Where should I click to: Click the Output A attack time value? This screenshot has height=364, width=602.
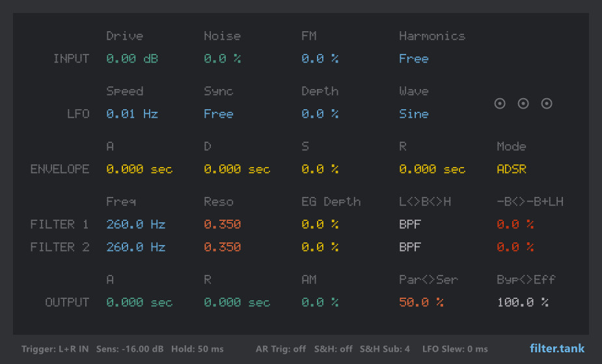point(139,303)
